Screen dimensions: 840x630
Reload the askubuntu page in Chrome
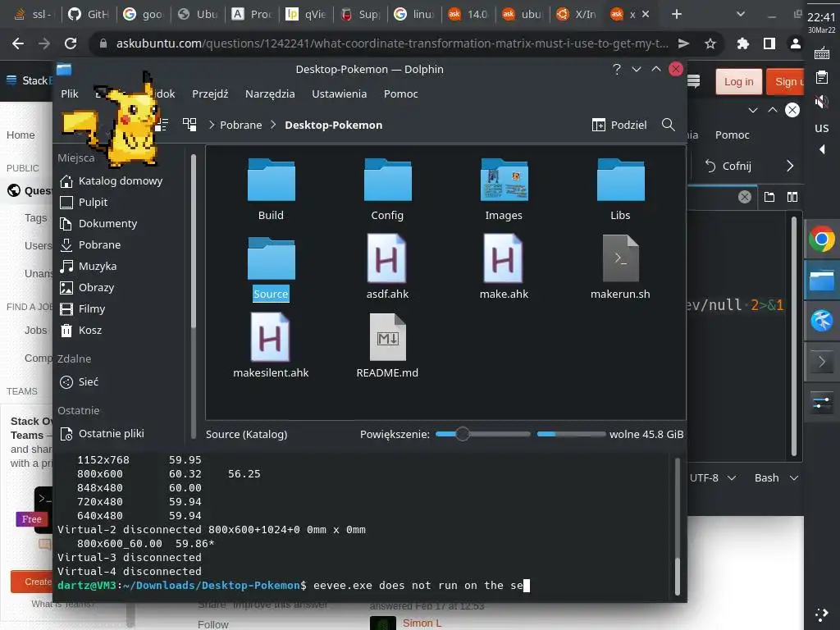coord(71,43)
